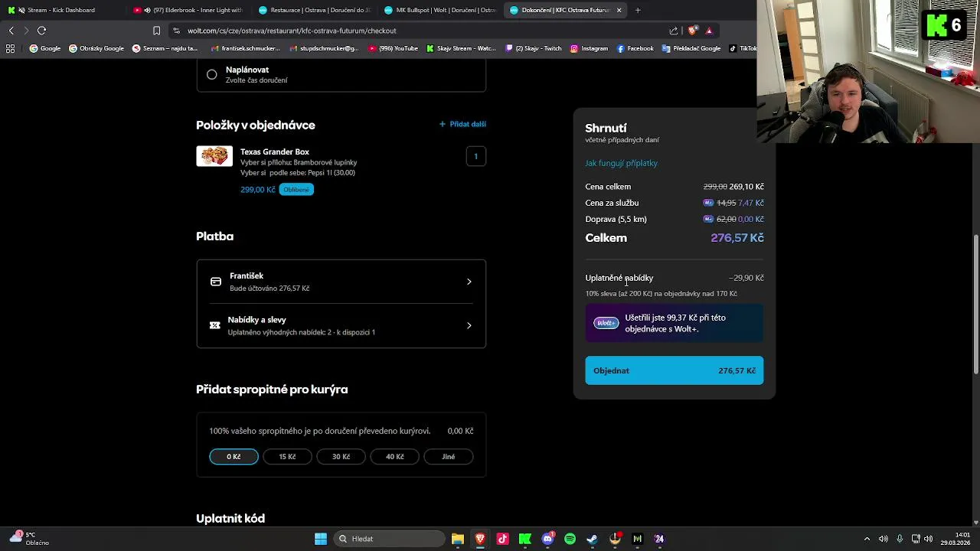980x551 pixels.
Task: Open Skajv Stream bookmark
Action: pos(462,48)
